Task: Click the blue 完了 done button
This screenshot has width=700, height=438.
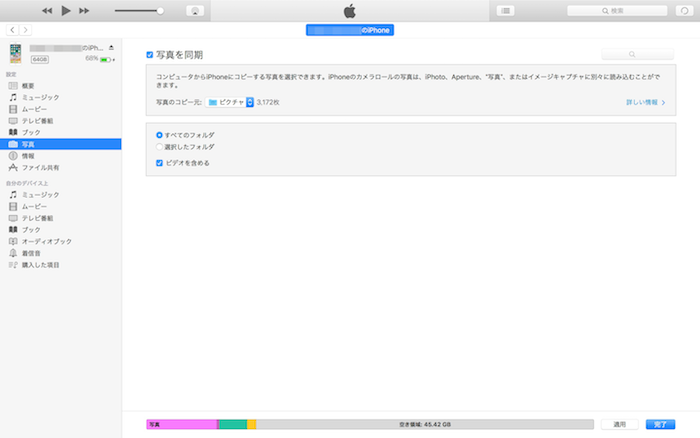Action: click(x=660, y=424)
